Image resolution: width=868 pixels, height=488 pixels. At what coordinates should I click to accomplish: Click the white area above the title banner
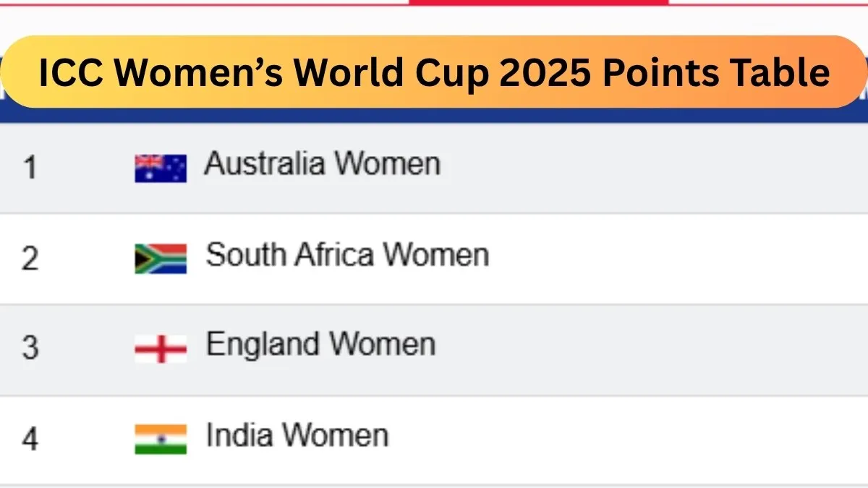(x=217, y=20)
